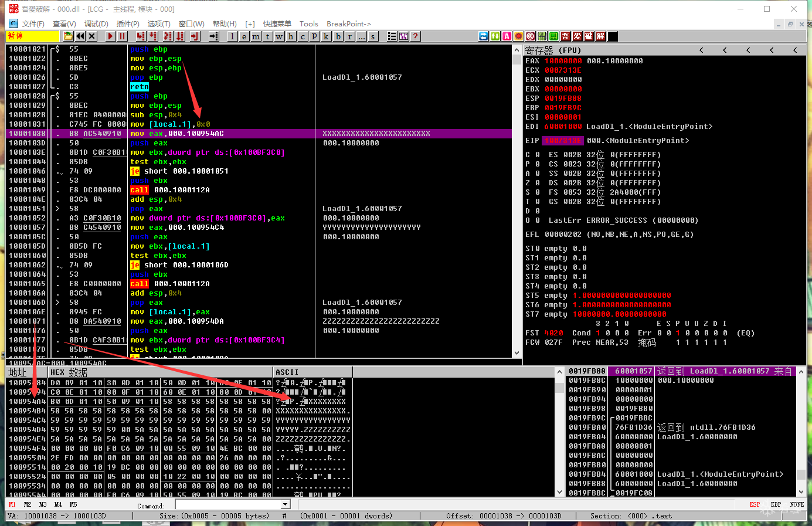Open Source window with 's' button
Viewport: 812px width, 526px height.
(x=373, y=36)
